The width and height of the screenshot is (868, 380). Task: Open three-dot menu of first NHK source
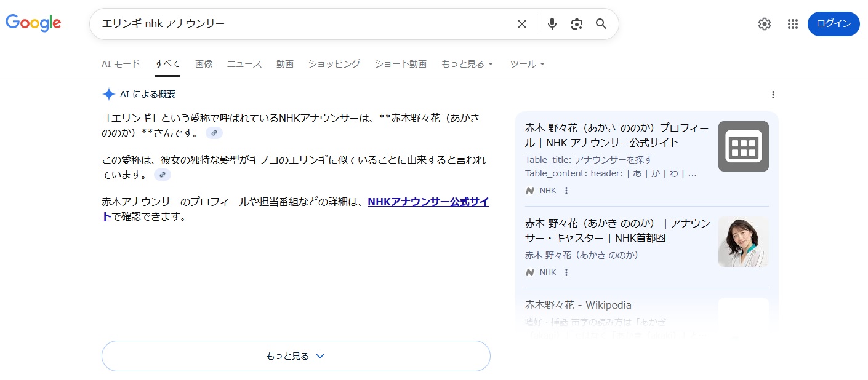click(x=566, y=191)
